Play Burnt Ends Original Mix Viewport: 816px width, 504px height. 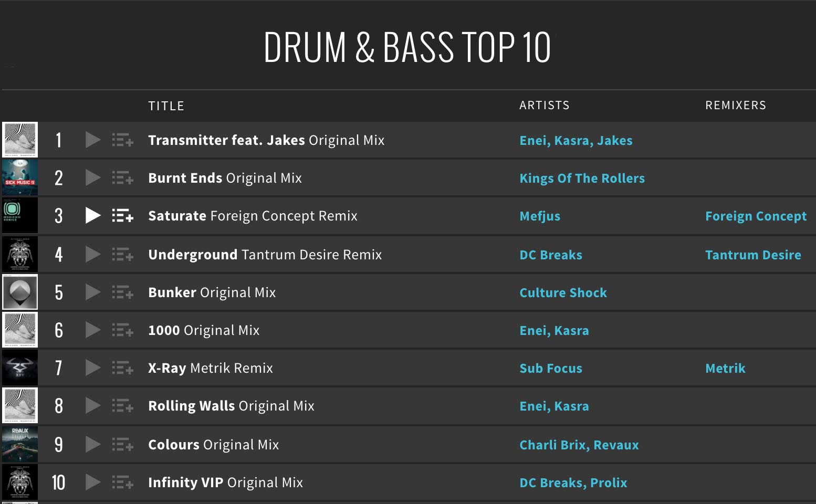pos(92,178)
